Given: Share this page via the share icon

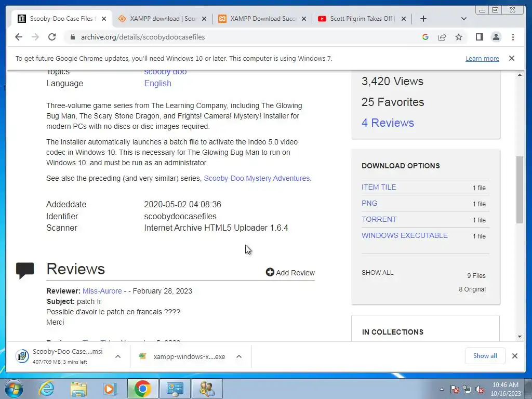Looking at the screenshot, I should coord(442,37).
